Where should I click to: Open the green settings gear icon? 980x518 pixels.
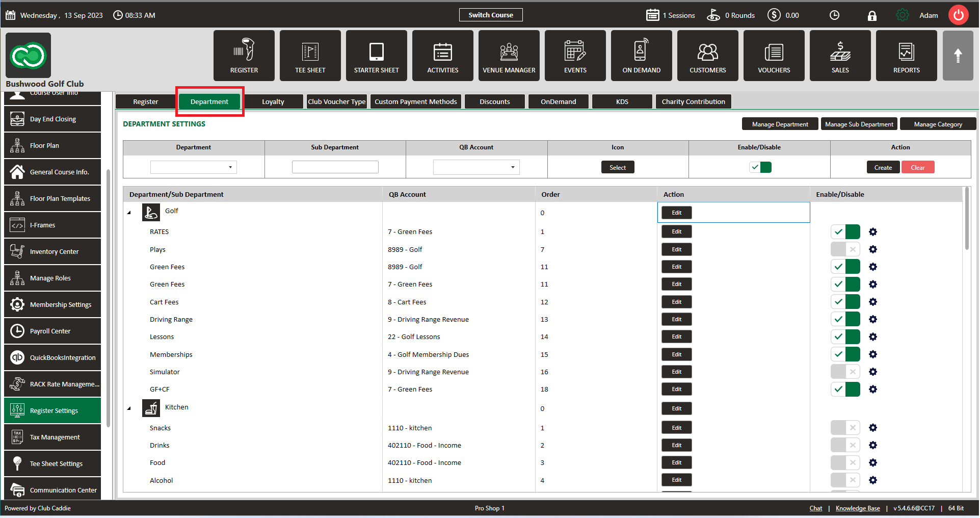coord(902,15)
